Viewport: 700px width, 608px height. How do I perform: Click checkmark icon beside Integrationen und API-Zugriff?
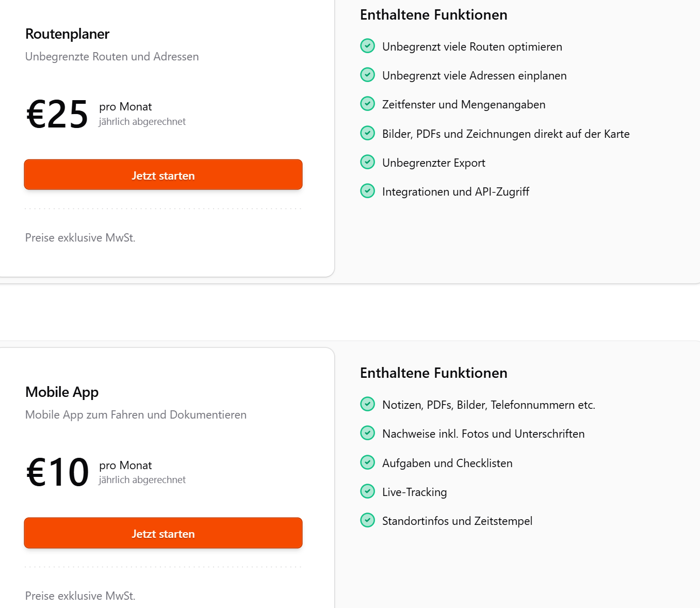(x=367, y=191)
